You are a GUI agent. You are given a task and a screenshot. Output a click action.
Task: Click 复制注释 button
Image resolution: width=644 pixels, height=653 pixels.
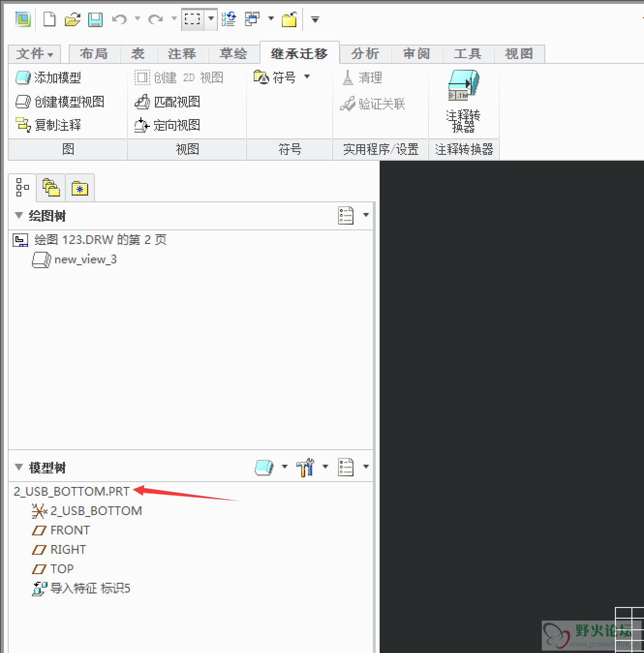48,125
